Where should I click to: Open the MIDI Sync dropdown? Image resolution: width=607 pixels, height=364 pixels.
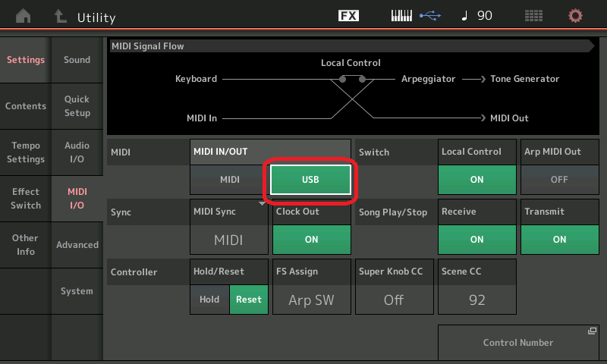[x=228, y=239]
